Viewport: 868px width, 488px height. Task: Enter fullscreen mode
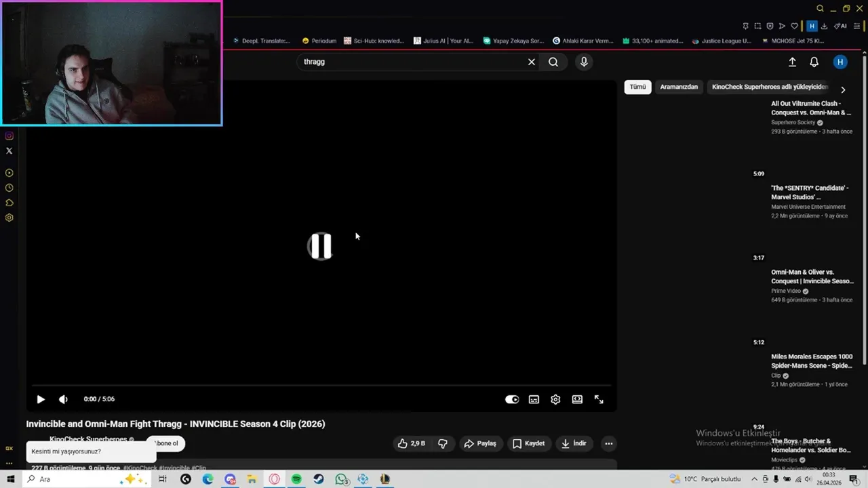coord(599,399)
